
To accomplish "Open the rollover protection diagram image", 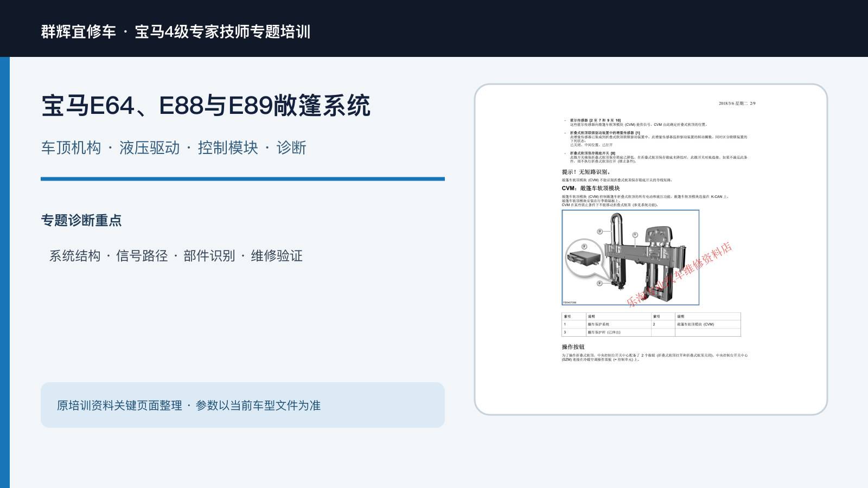I will (630, 258).
